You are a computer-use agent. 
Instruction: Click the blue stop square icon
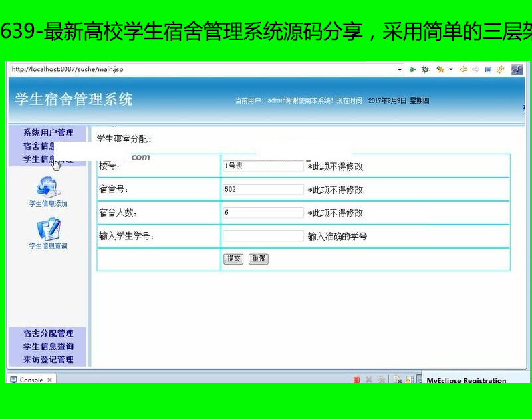click(488, 70)
